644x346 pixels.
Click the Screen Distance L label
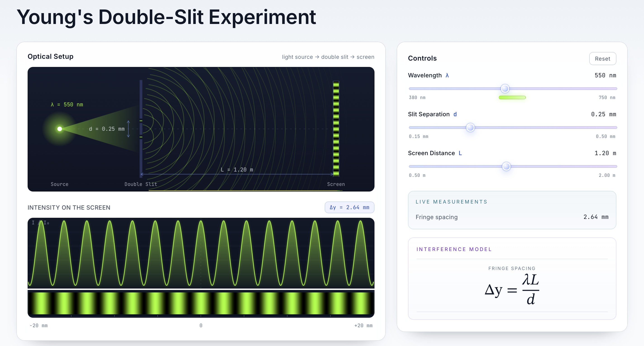click(x=435, y=153)
